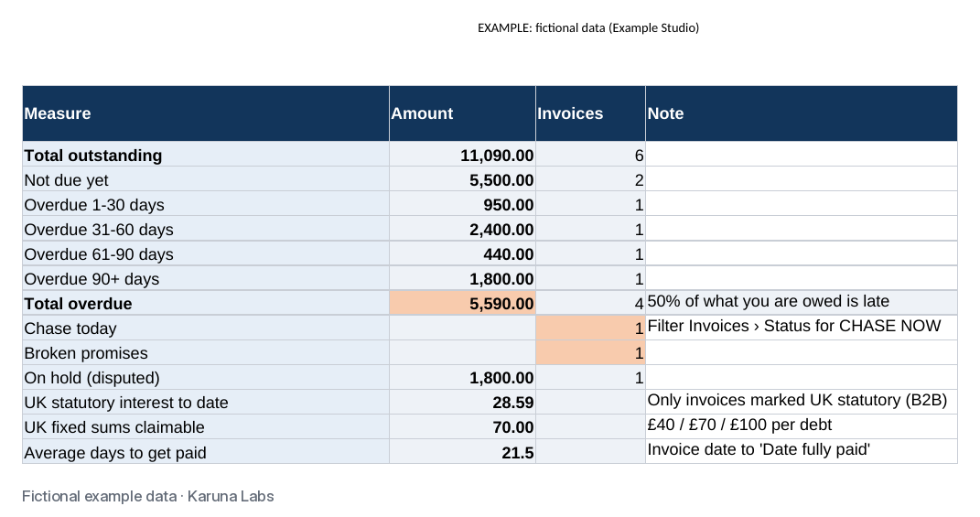The width and height of the screenshot is (980, 517).
Task: Select the 'On hold (disputed)' label
Action: click(206, 377)
